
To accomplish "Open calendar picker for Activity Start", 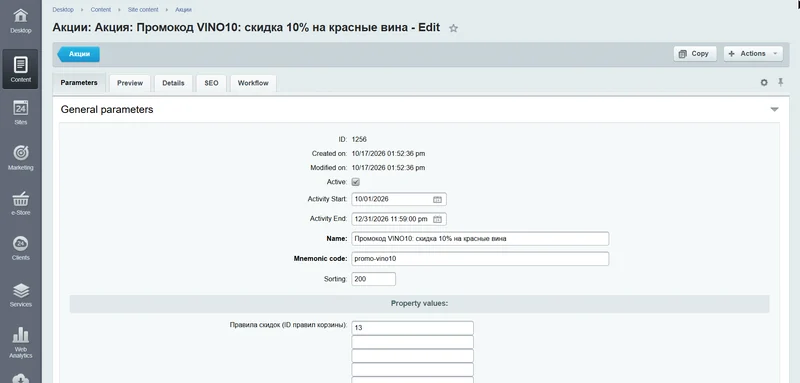I will (x=437, y=199).
